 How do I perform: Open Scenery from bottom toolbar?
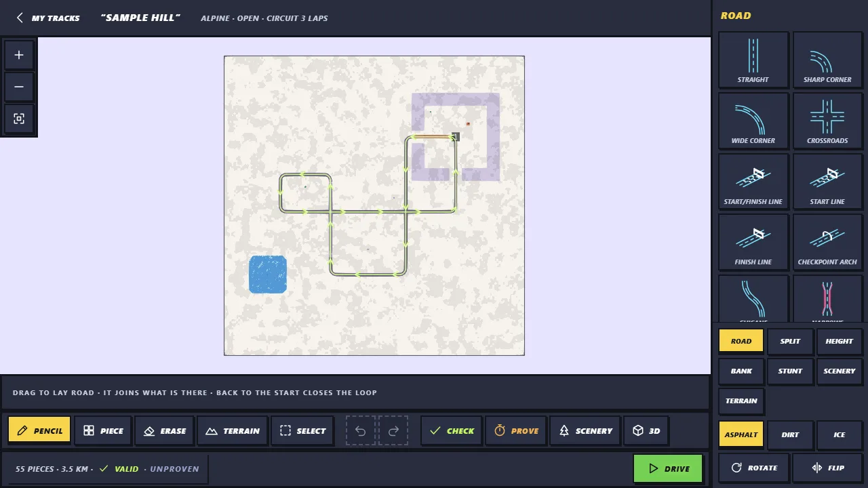pyautogui.click(x=585, y=430)
